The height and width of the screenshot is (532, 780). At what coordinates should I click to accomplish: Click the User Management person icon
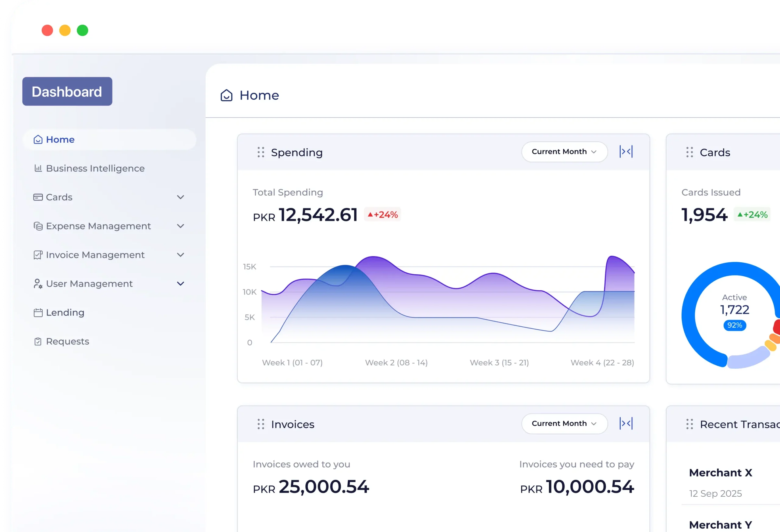[x=38, y=284]
